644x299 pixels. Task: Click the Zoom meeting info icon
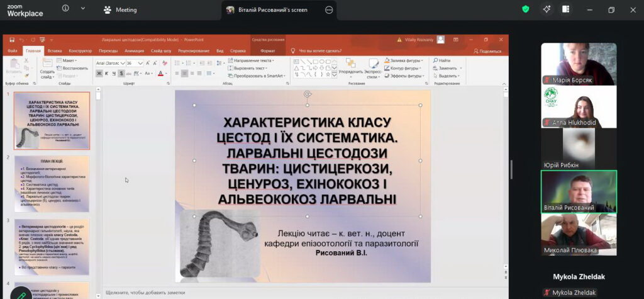point(66,9)
